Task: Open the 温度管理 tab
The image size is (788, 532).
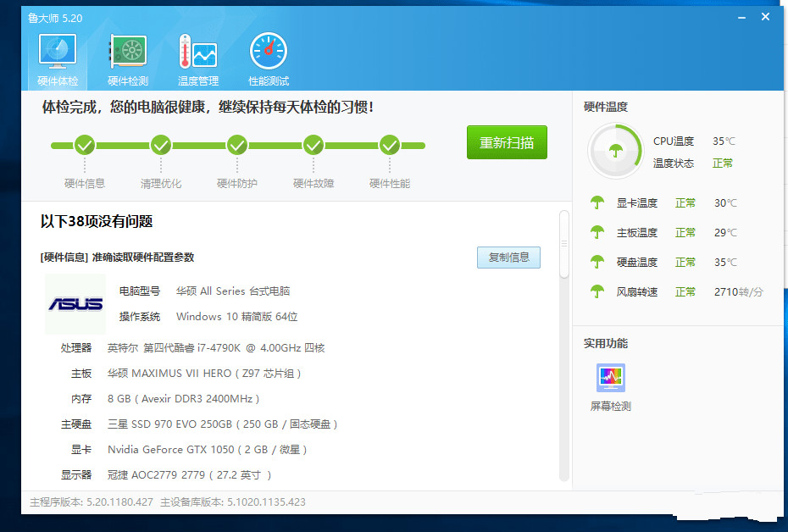Action: (198, 60)
